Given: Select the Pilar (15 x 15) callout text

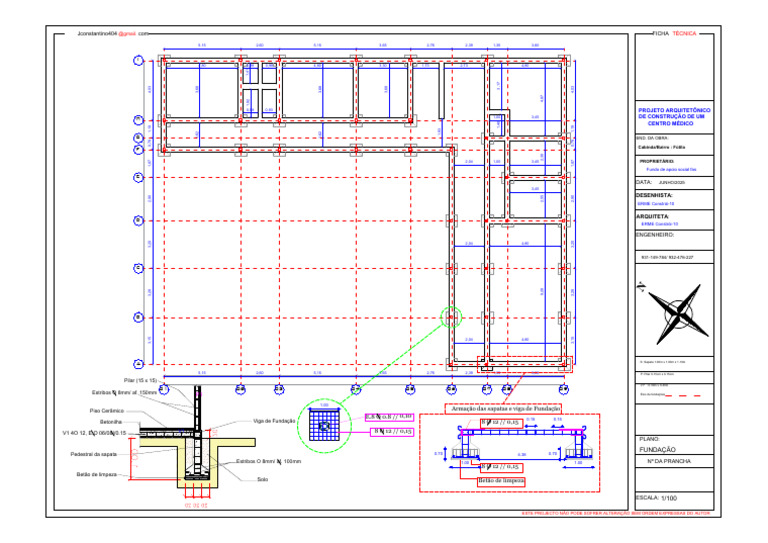Looking at the screenshot, I should (140, 380).
